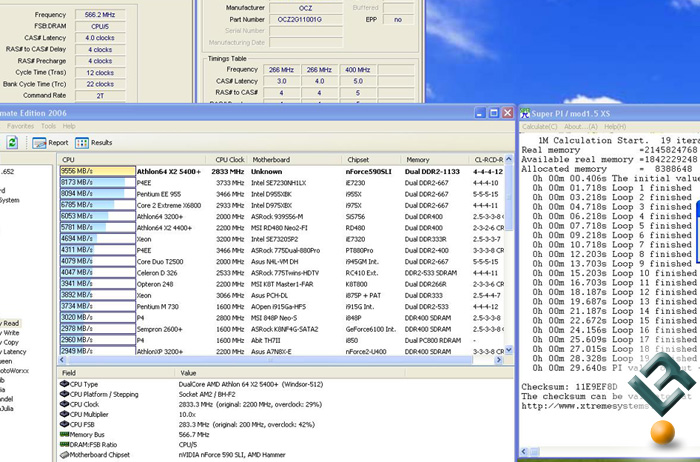Click the Manufacturer OCZ field

(x=306, y=8)
